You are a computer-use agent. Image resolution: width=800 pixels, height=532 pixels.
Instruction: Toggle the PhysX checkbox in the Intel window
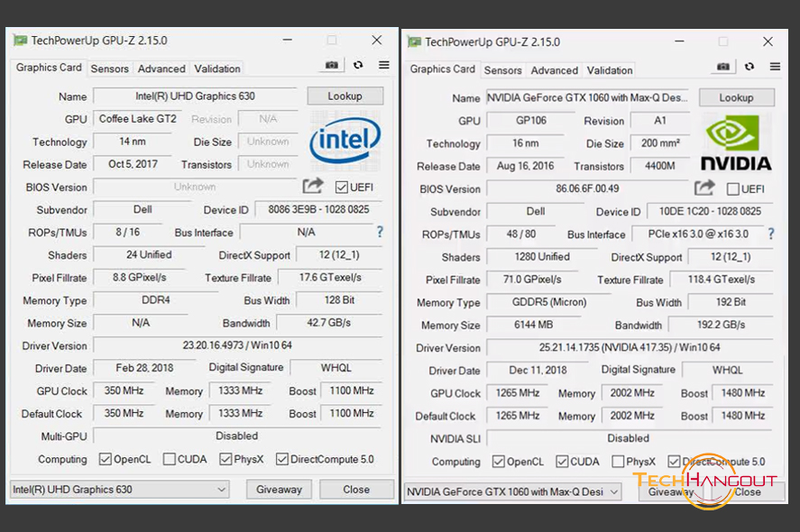point(225,459)
